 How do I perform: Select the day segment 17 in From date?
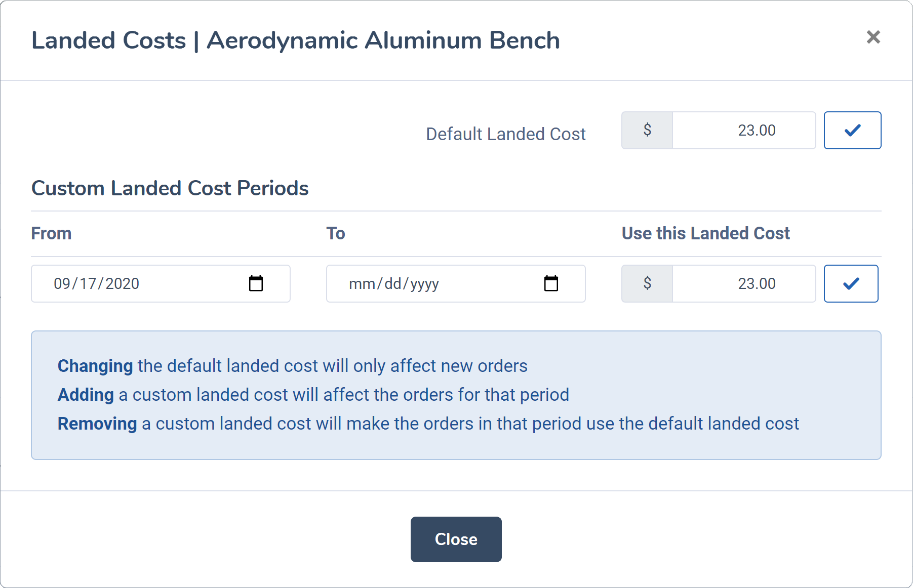click(88, 284)
